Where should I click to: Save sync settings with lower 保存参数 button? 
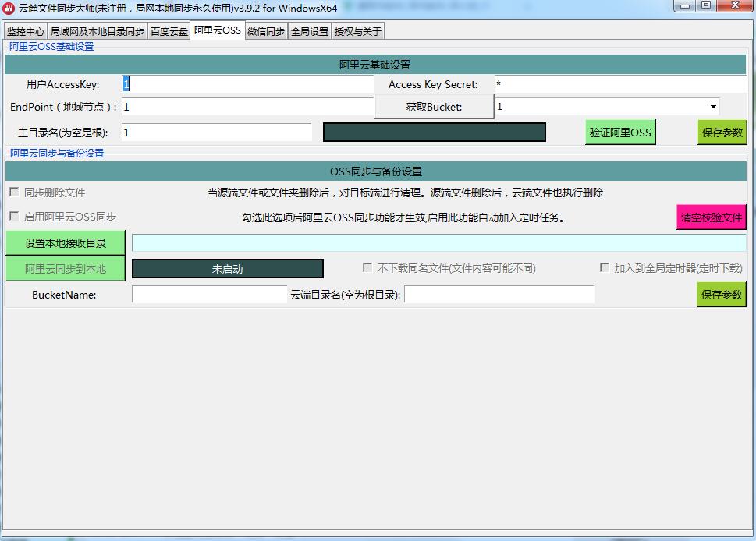722,295
